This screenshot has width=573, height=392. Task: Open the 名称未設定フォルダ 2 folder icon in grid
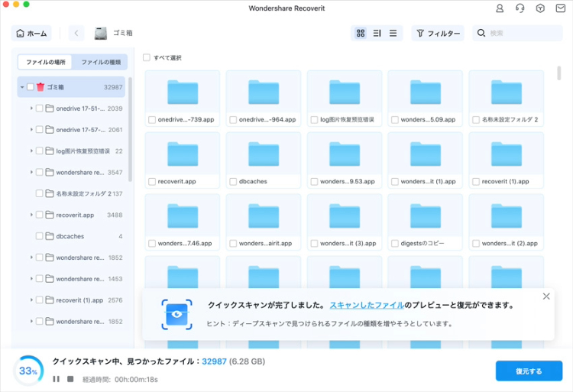click(507, 92)
